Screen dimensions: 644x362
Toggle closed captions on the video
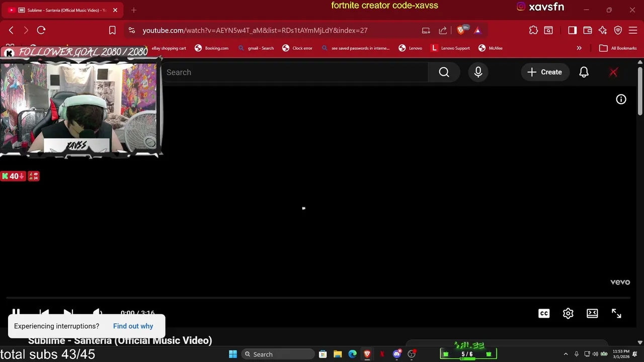(x=544, y=313)
